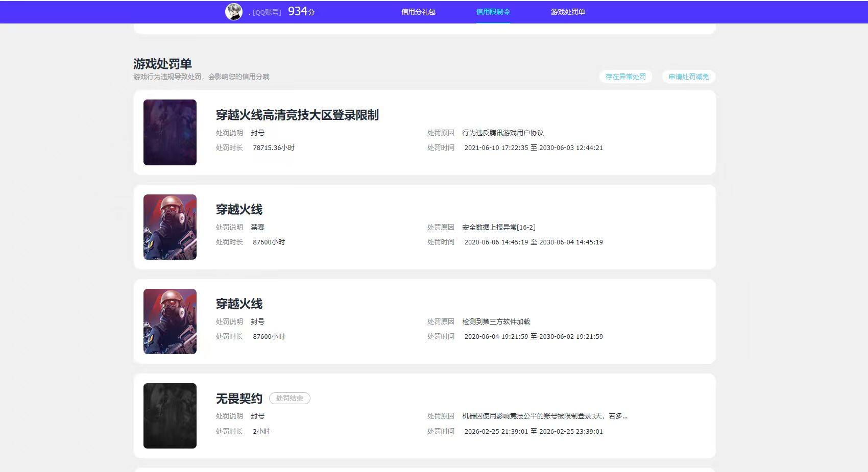This screenshot has width=868, height=472.
Task: Click subtitle 游戏行为违规导致处罚,会影响您的信用分哦
Action: [201, 77]
